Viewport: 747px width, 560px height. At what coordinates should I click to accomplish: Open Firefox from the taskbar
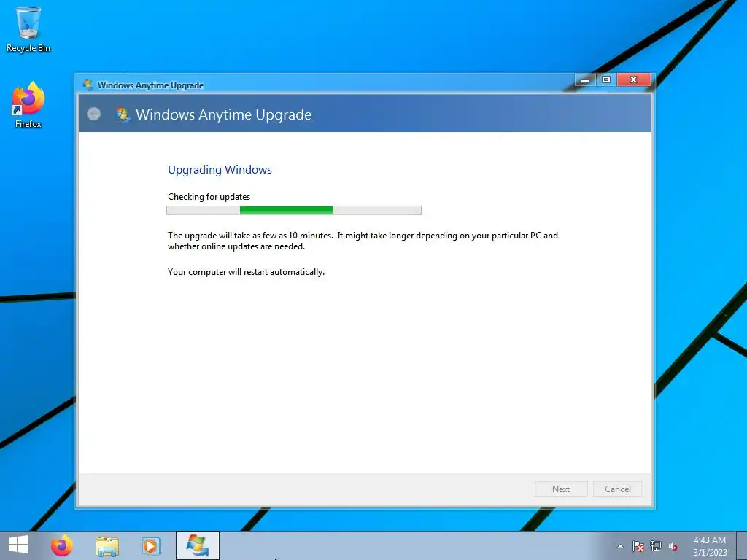(x=62, y=545)
